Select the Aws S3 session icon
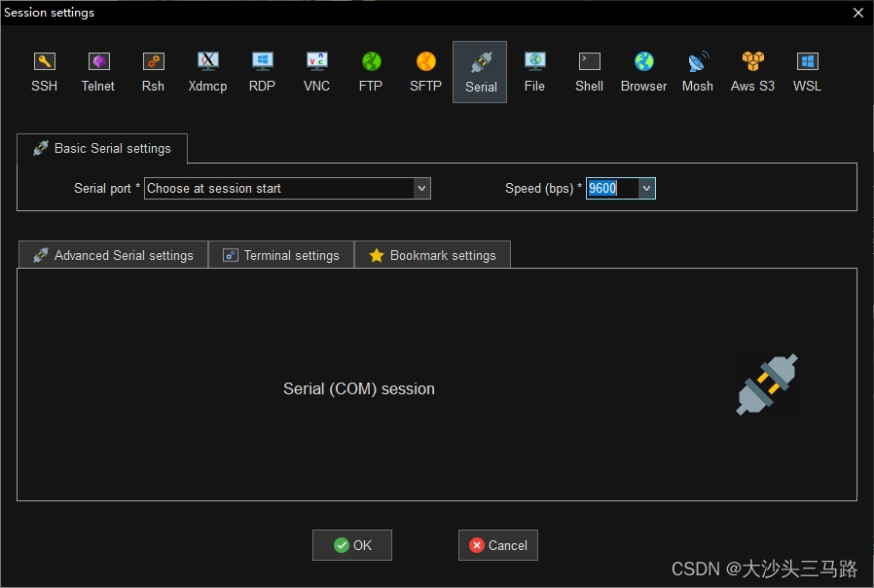Viewport: 874px width, 588px height. tap(752, 72)
